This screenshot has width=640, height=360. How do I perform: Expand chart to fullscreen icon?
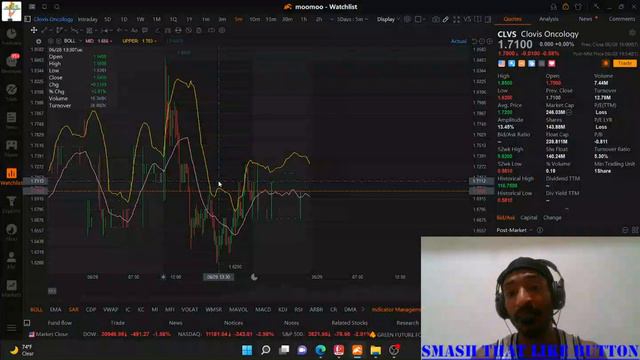pos(456,19)
